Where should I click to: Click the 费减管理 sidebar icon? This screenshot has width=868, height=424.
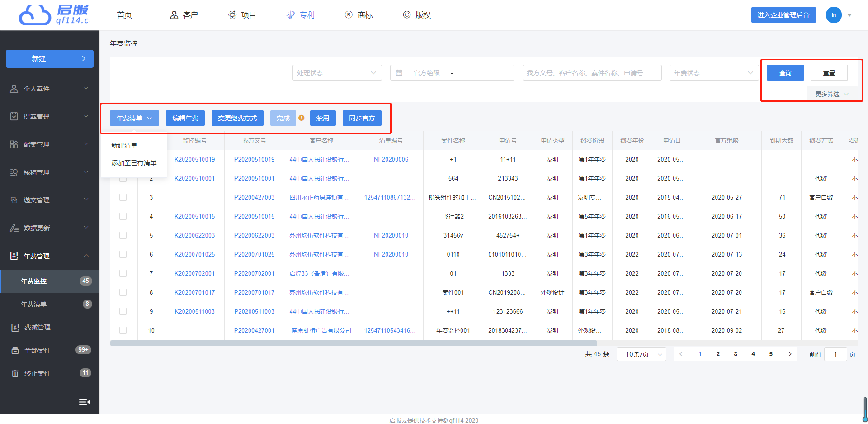15,327
